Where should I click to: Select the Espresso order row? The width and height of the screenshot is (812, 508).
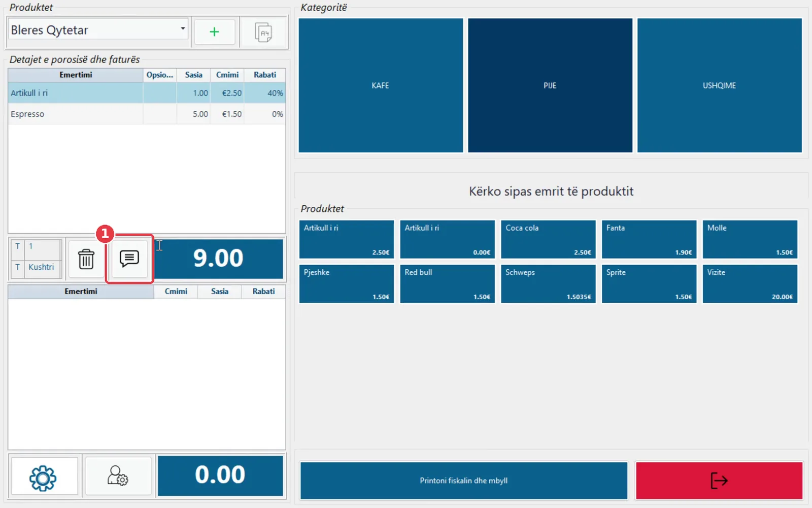147,114
